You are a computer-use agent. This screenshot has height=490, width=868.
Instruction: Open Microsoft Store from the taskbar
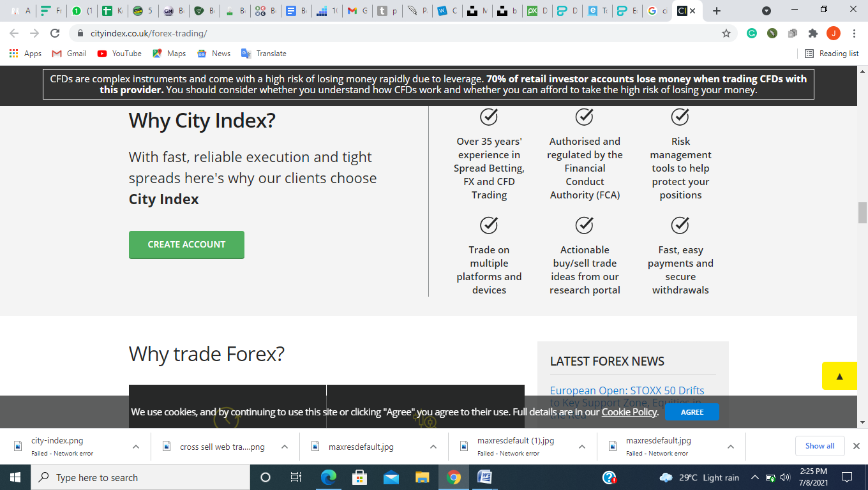pyautogui.click(x=359, y=477)
